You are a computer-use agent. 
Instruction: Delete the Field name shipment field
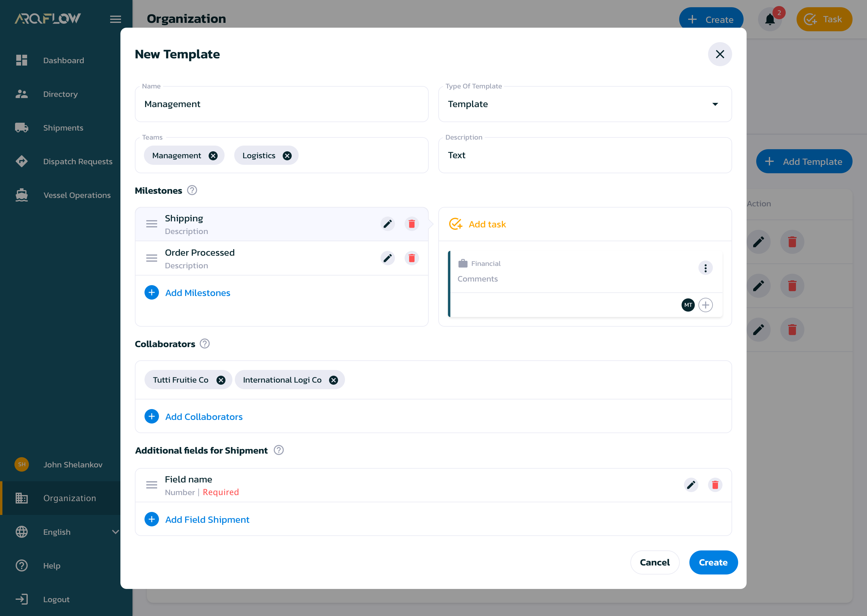pos(715,485)
